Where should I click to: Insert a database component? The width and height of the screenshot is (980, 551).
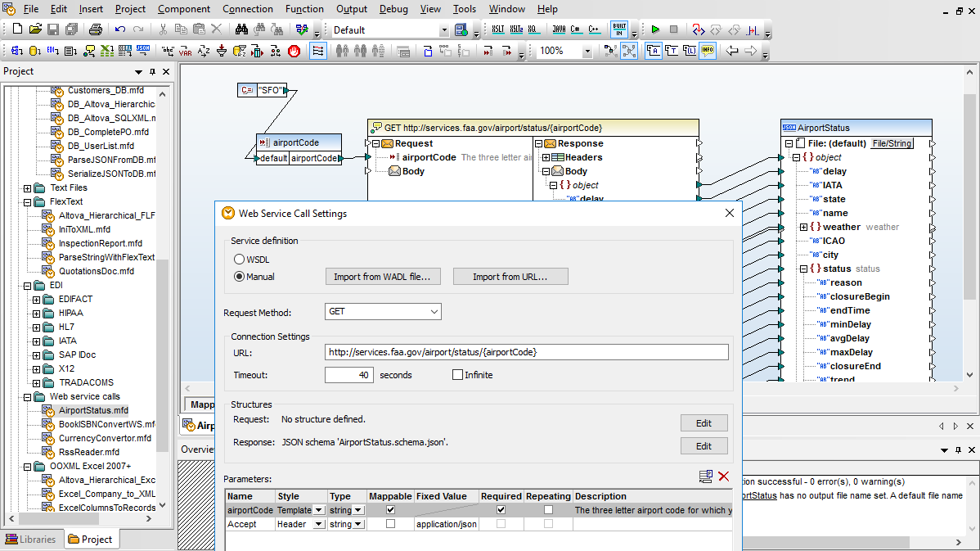pyautogui.click(x=35, y=52)
